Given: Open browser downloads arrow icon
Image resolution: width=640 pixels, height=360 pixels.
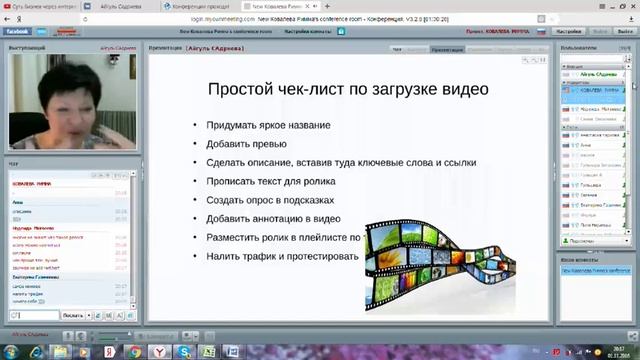Looking at the screenshot, I should click(631, 19).
